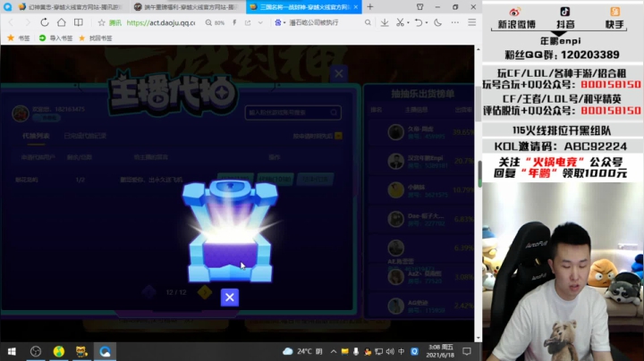Click the address bar URL act.daoju.qq

coord(161,22)
